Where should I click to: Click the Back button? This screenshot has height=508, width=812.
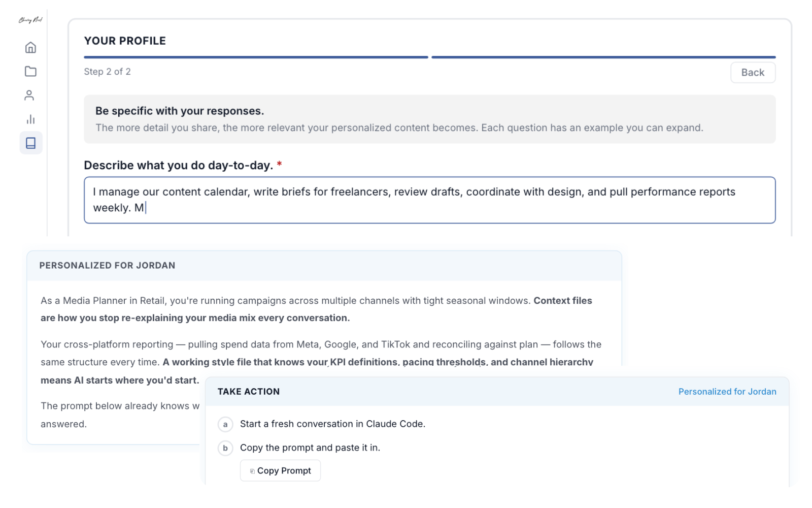[x=753, y=72]
